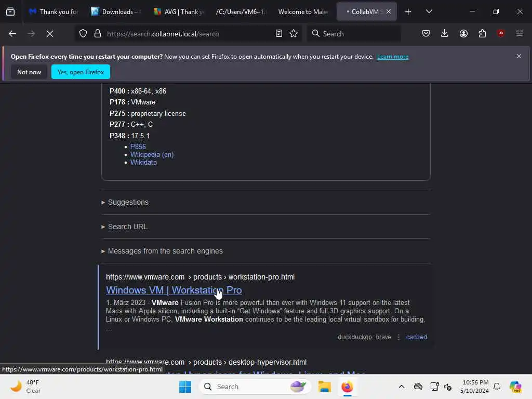Open File Explorer from taskbar
The width and height of the screenshot is (532, 399).
(324, 387)
